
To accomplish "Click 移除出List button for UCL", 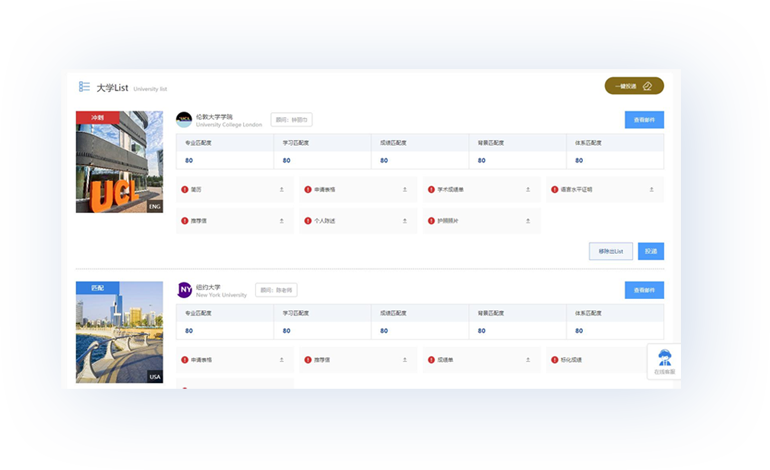I will pos(610,252).
